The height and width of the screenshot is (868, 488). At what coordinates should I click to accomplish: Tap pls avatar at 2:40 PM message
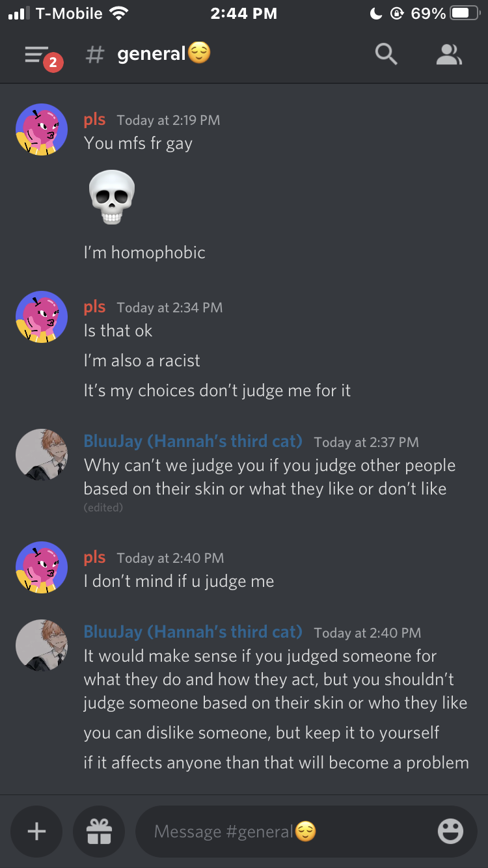coord(42,567)
